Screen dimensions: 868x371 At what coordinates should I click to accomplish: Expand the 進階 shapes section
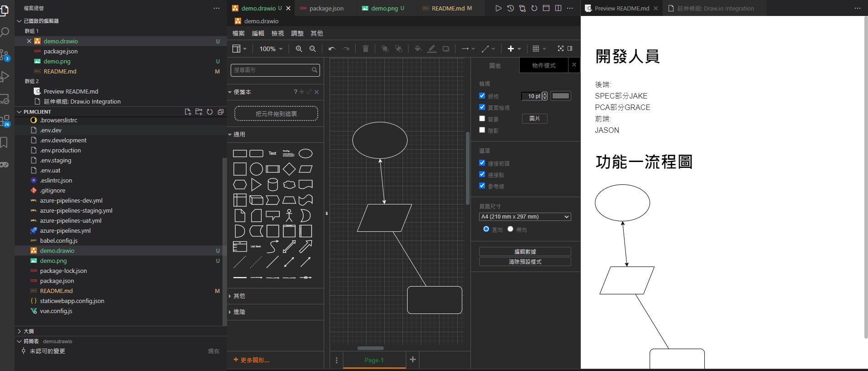(x=239, y=312)
